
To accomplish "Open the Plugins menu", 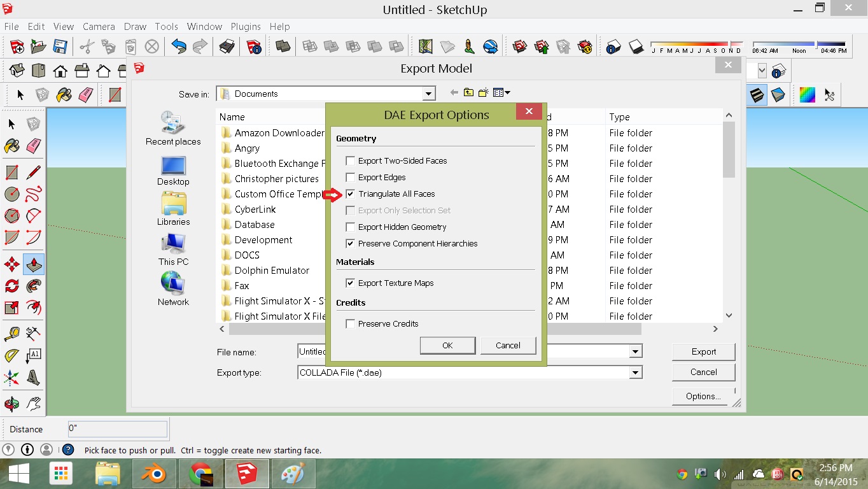I will 246,27.
